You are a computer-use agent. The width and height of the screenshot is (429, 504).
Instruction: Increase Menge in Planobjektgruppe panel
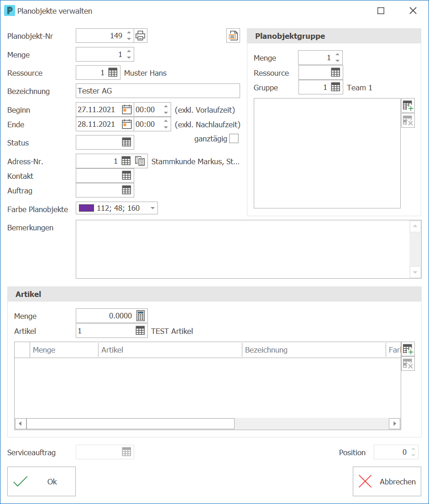337,55
